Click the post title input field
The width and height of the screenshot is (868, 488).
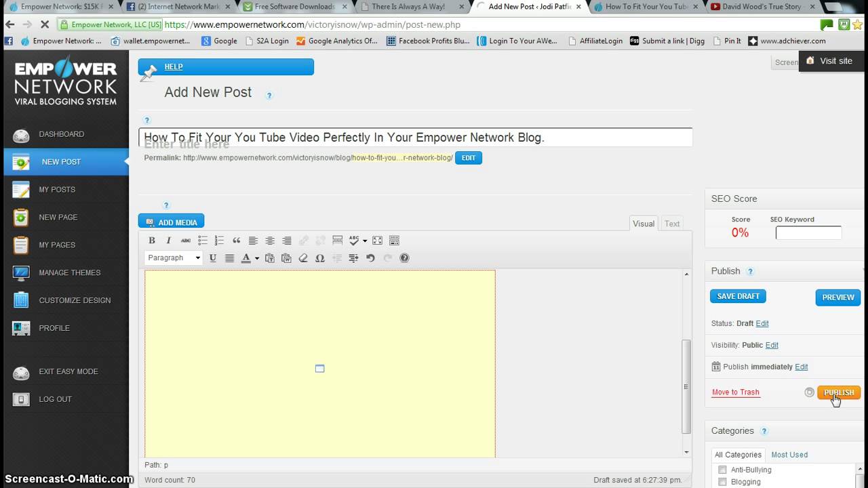click(x=415, y=138)
